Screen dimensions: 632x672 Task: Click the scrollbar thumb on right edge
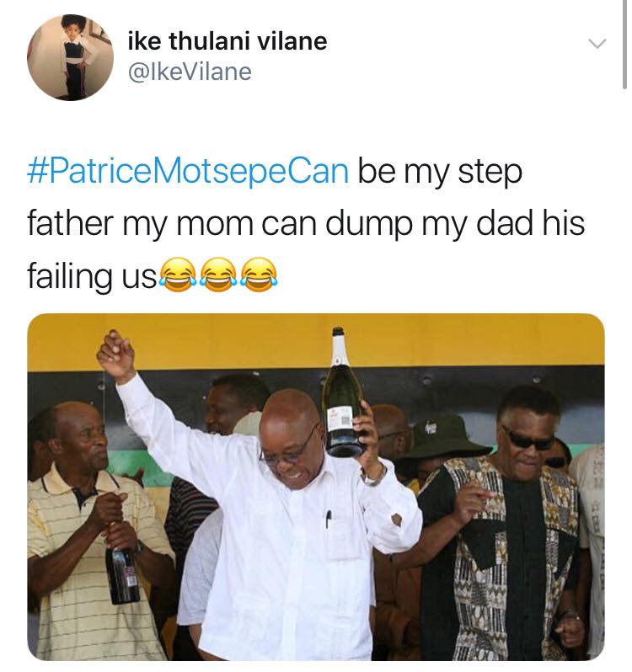624,44
